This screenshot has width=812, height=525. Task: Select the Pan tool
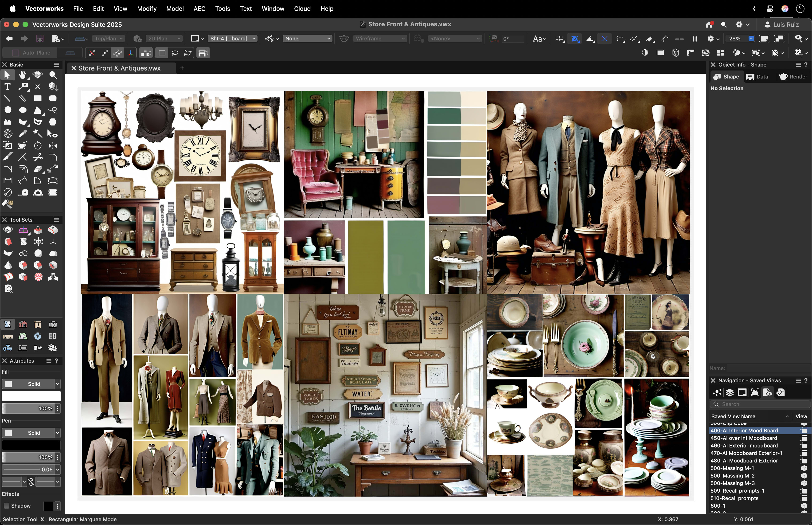pyautogui.click(x=23, y=75)
